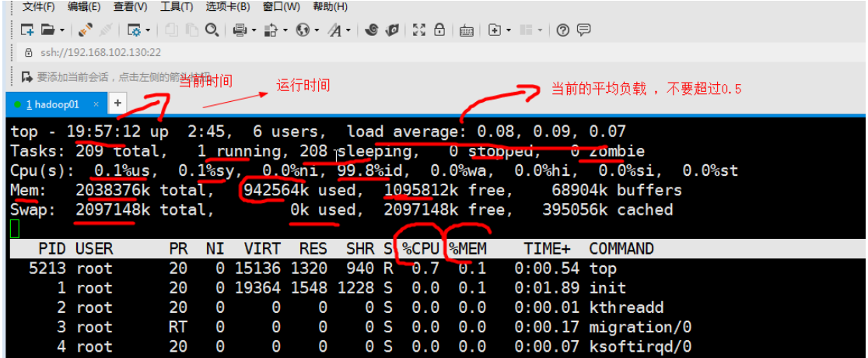Click the VIRT column header text
This screenshot has width=868, height=358.
(262, 248)
